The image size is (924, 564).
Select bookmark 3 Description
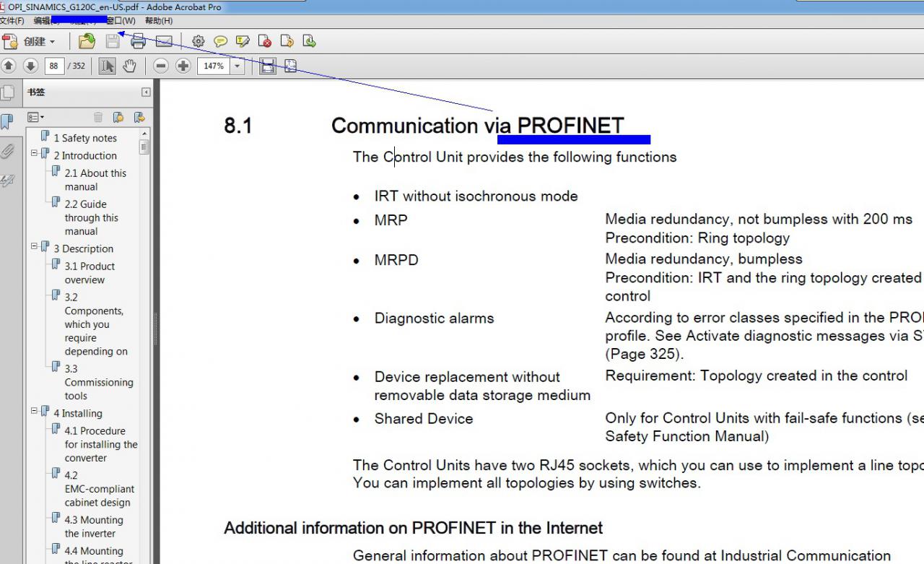coord(84,248)
